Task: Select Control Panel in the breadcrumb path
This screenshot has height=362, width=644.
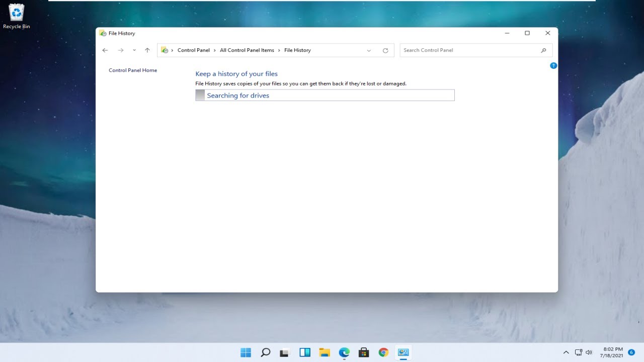Action: click(194, 50)
